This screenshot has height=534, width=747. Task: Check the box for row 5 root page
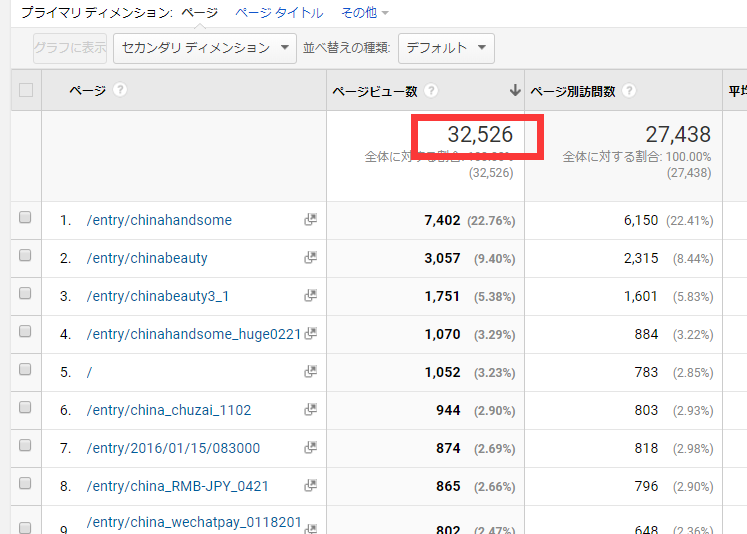[x=25, y=369]
